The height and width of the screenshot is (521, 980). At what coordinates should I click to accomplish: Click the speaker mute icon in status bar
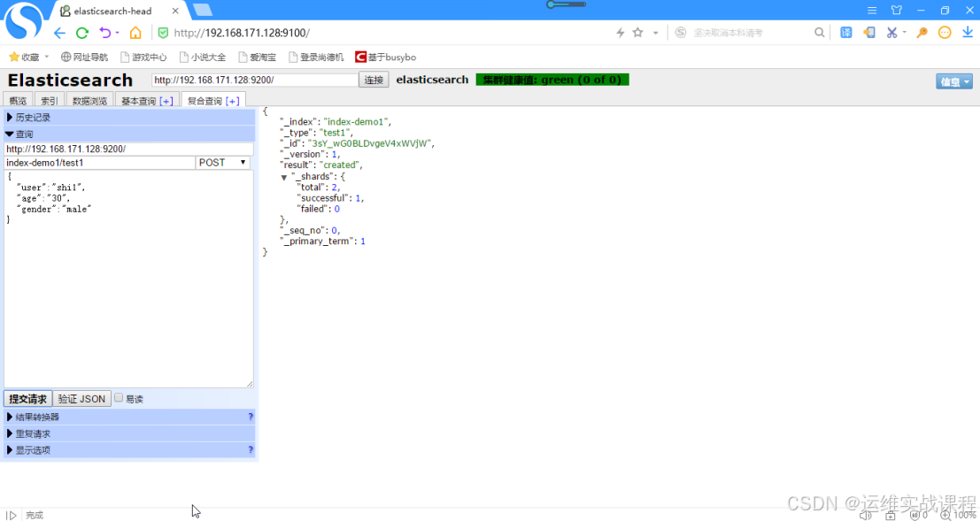(865, 516)
